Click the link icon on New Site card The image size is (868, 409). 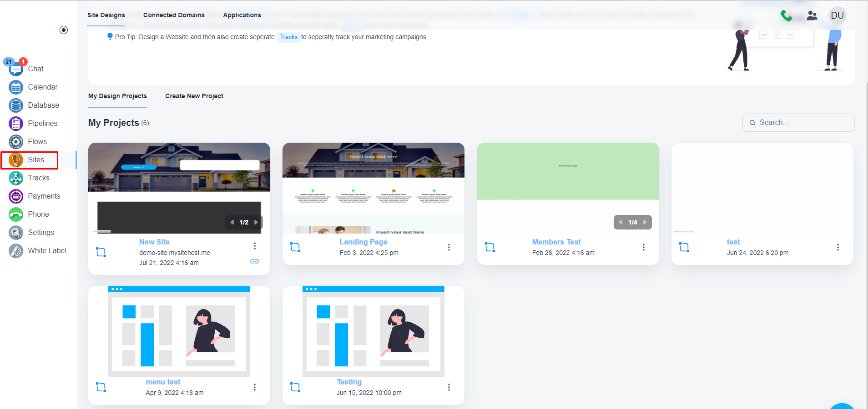(x=255, y=261)
